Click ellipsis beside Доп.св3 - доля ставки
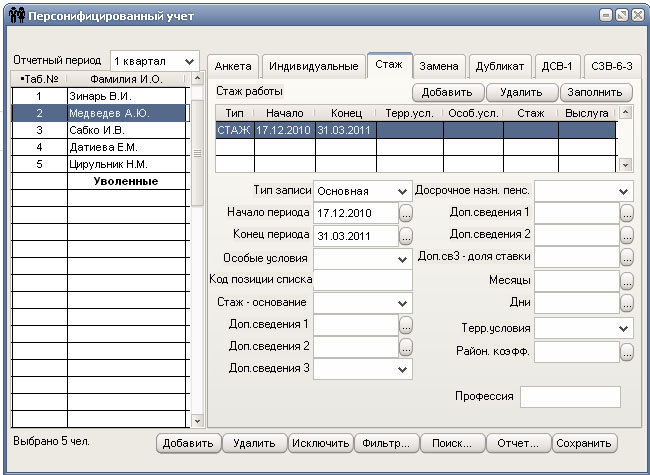The image size is (650, 475). click(x=626, y=259)
